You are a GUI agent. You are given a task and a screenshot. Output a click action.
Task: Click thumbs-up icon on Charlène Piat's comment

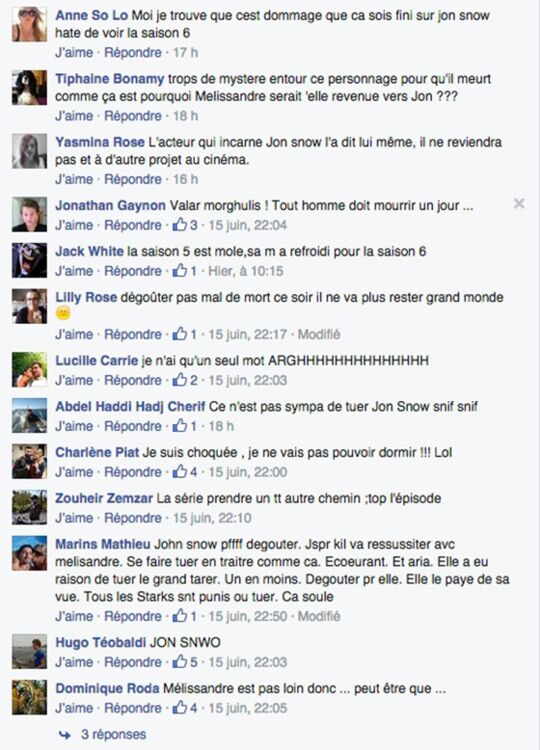click(x=180, y=471)
